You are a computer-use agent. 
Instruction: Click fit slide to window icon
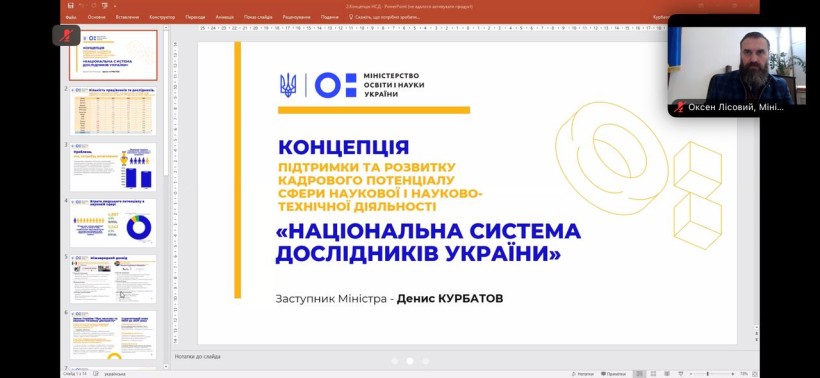(x=755, y=374)
